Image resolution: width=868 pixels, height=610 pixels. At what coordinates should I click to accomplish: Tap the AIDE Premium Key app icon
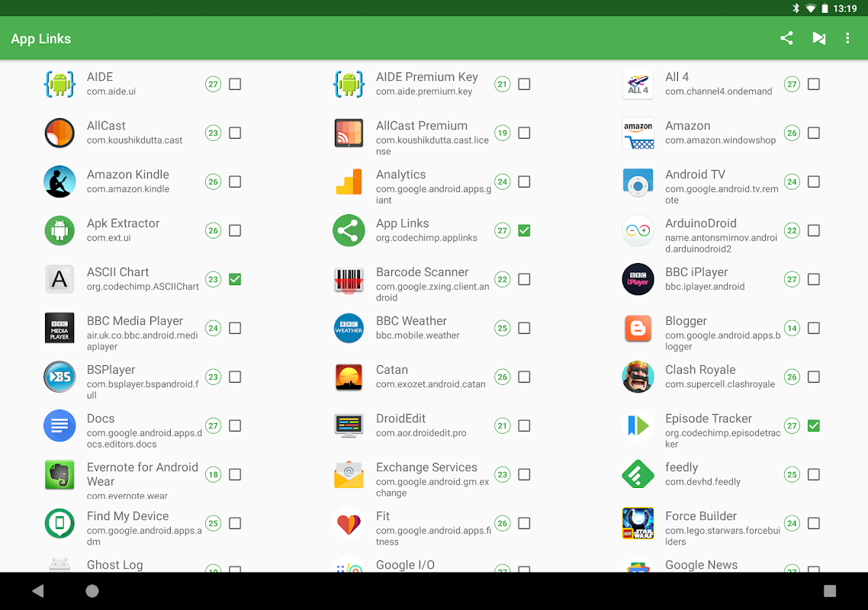[x=349, y=84]
